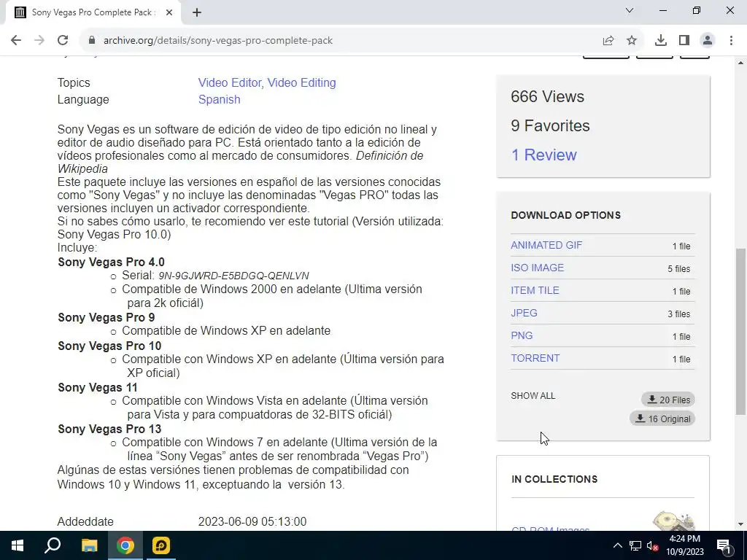Go back to the previous page

coord(16,41)
